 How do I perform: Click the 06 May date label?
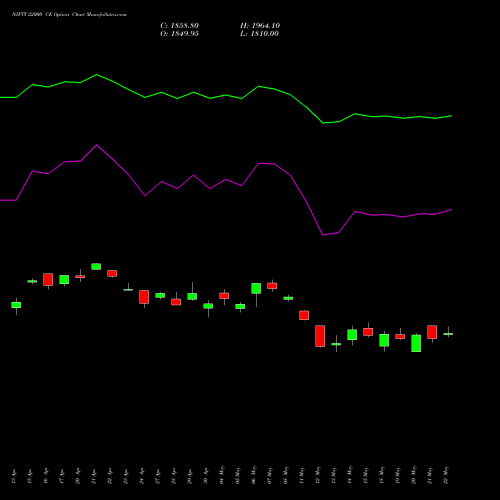click(x=254, y=475)
